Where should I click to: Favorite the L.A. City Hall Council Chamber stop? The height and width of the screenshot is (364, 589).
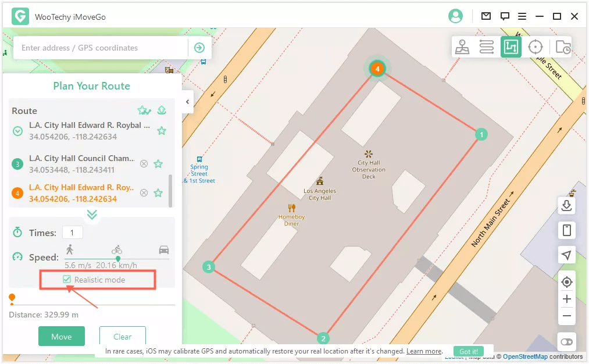158,164
